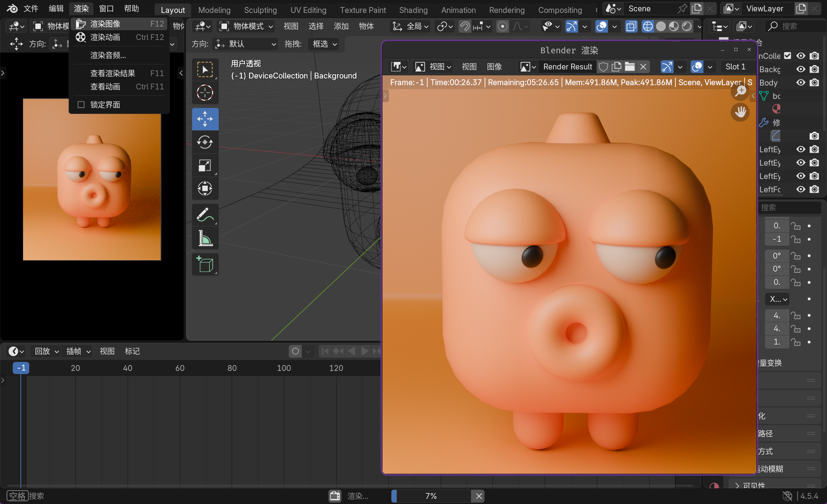Screen dimensions: 827x504
Task: Click the 图像 menu in render window
Action: click(494, 67)
